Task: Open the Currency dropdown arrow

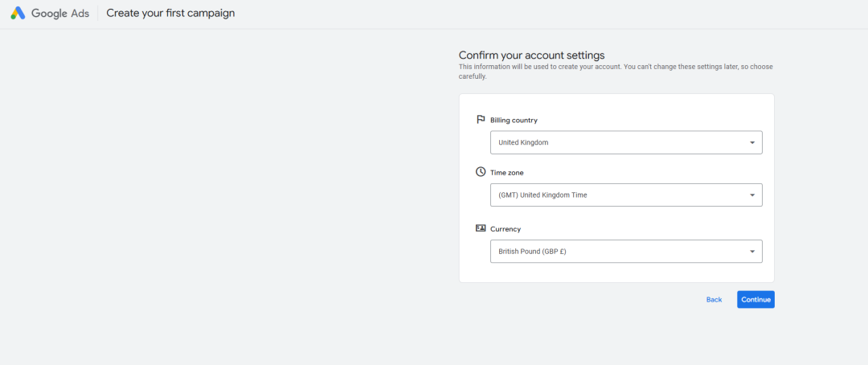Action: (751, 252)
